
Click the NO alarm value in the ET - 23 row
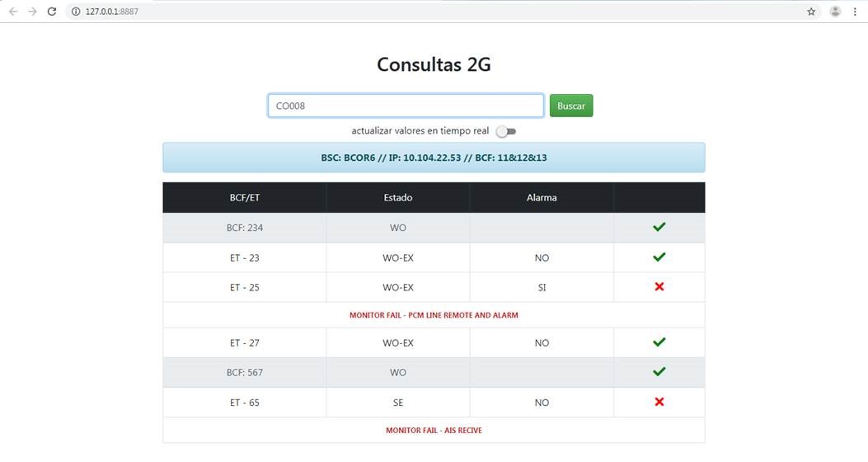pos(542,257)
